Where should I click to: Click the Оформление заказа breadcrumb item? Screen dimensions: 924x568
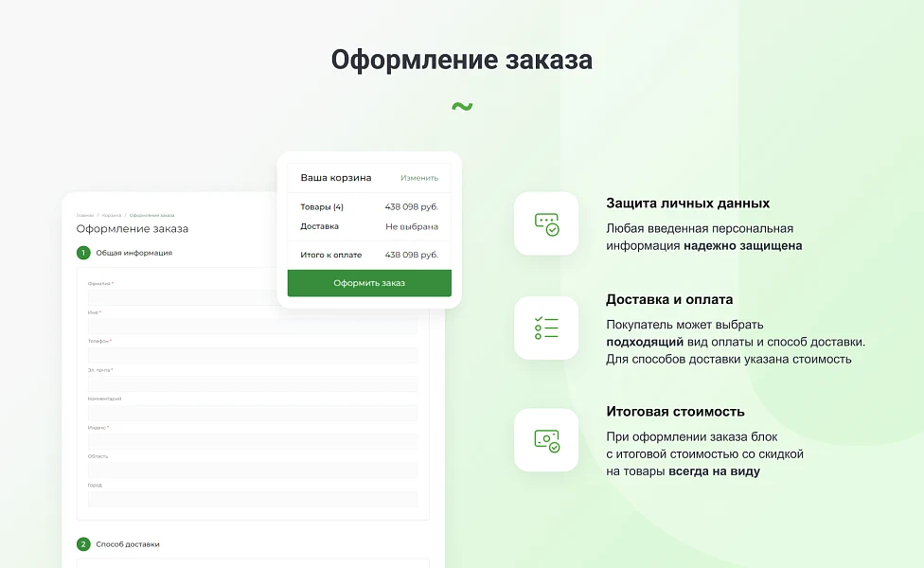pos(151,216)
